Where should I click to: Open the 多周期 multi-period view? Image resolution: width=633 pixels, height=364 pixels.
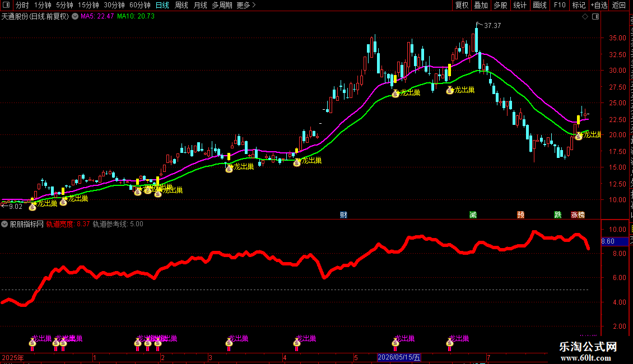pyautogui.click(x=222, y=5)
